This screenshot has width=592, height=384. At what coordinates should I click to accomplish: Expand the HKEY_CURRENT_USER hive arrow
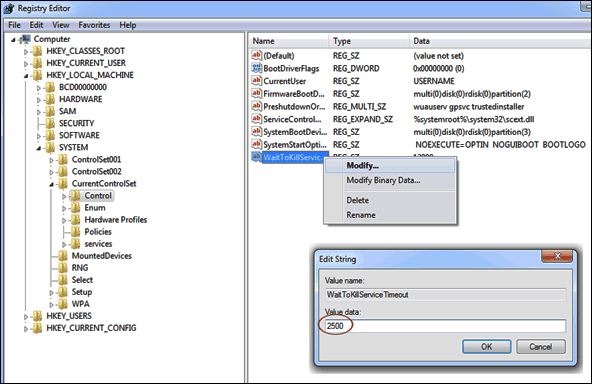click(26, 64)
